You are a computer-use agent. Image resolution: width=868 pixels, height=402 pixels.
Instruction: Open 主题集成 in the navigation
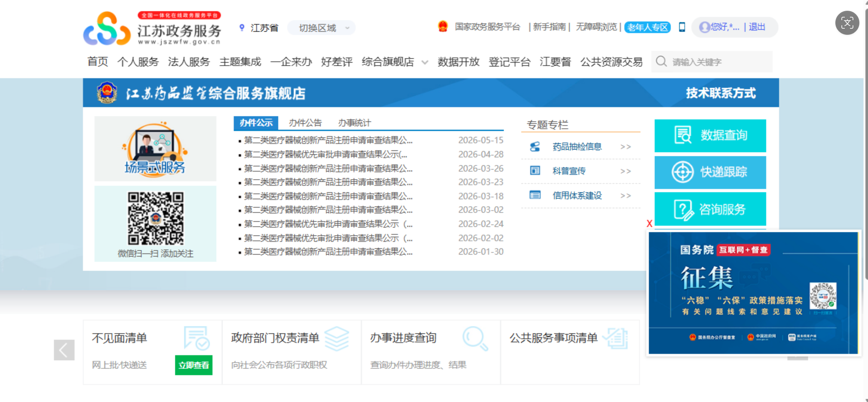tap(240, 61)
